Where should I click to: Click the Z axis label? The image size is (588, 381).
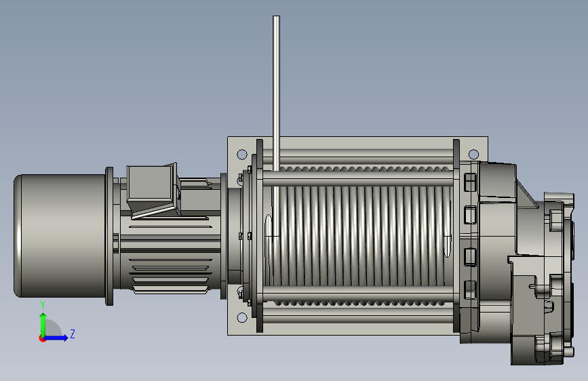tap(73, 334)
